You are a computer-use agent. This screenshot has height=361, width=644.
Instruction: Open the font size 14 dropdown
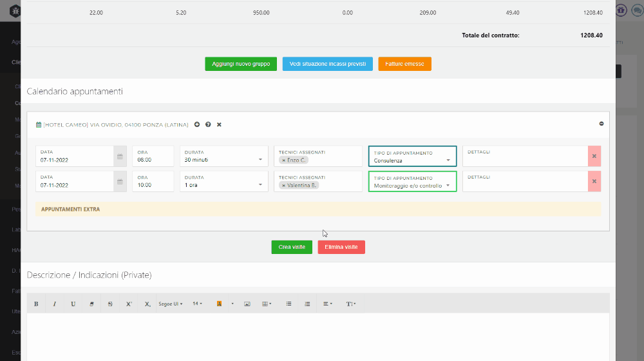(197, 304)
